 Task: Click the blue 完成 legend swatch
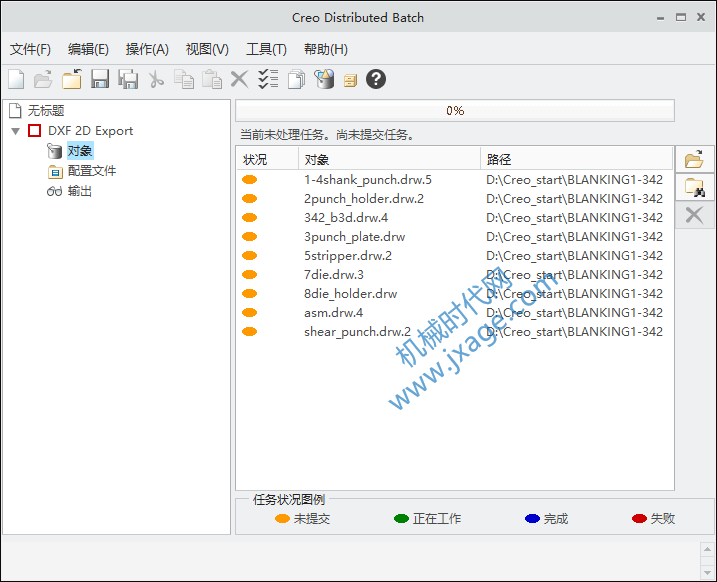pos(532,518)
